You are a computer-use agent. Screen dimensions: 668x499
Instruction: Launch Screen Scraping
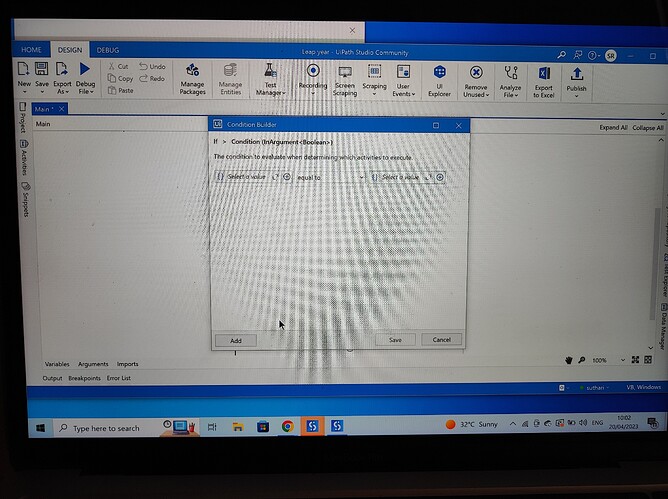click(345, 81)
